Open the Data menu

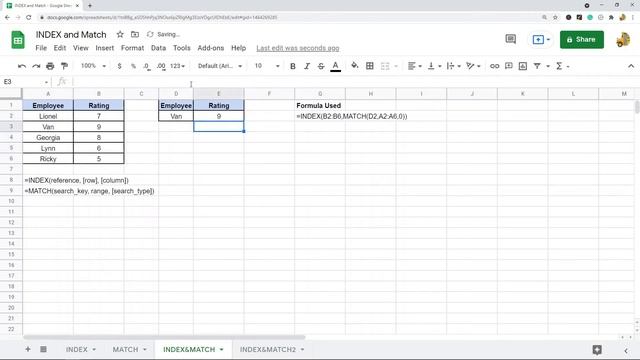coord(158,48)
